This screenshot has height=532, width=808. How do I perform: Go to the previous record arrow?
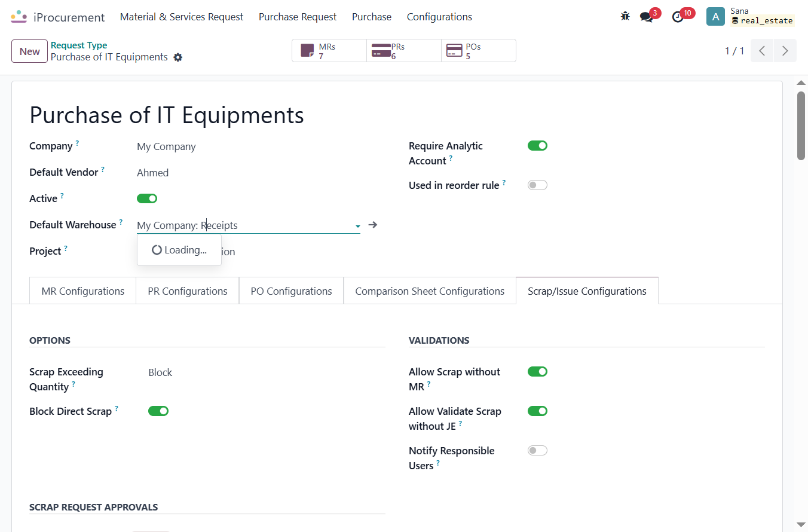(x=762, y=51)
